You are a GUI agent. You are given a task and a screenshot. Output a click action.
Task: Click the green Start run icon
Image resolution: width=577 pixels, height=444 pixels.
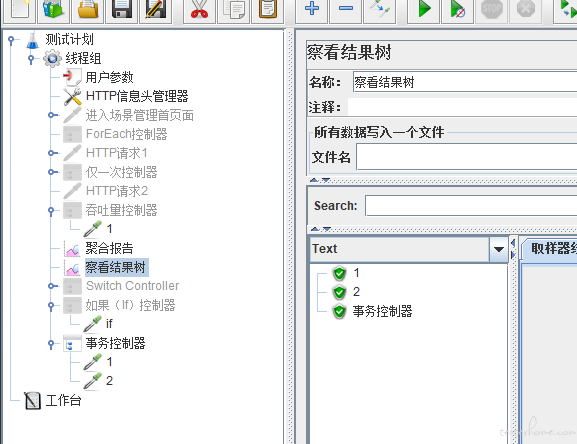[x=424, y=10]
